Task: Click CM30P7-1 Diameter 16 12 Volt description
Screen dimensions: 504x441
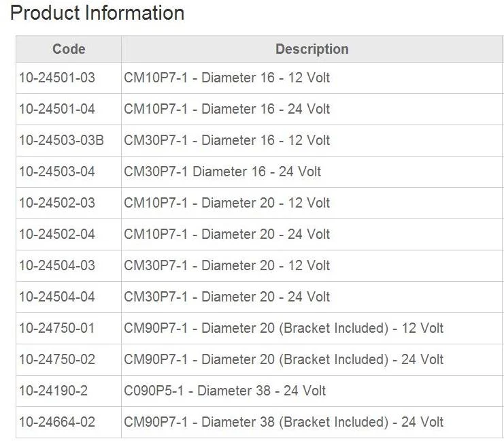Action: click(x=227, y=140)
